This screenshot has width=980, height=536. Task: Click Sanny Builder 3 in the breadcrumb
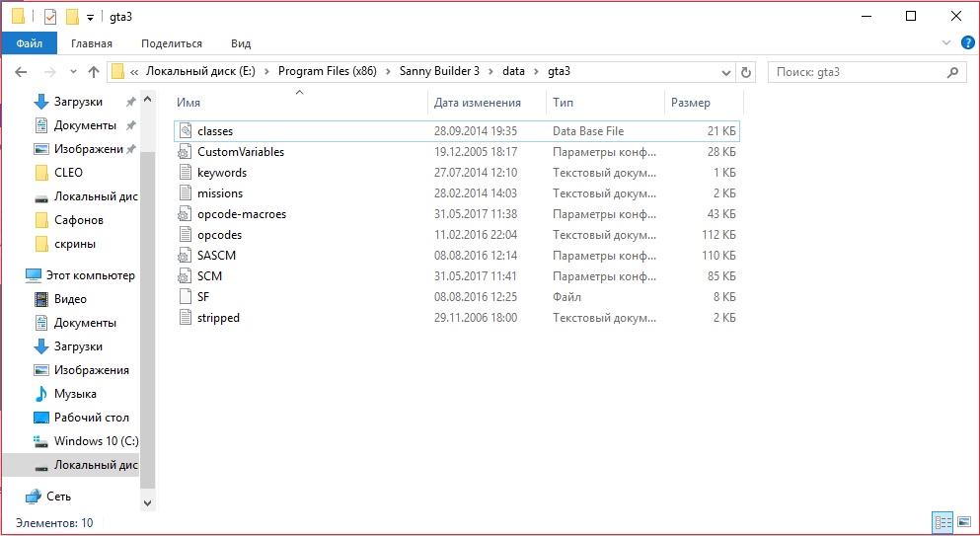pyautogui.click(x=439, y=71)
